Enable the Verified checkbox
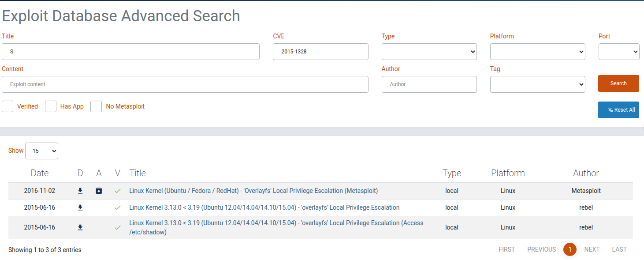Image resolution: width=644 pixels, height=260 pixels. point(7,106)
